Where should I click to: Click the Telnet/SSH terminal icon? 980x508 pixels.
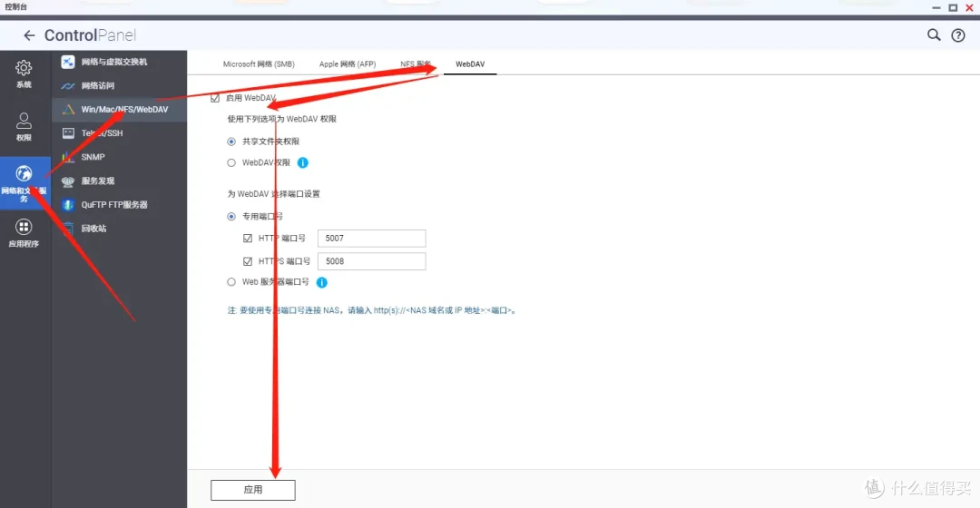[68, 133]
